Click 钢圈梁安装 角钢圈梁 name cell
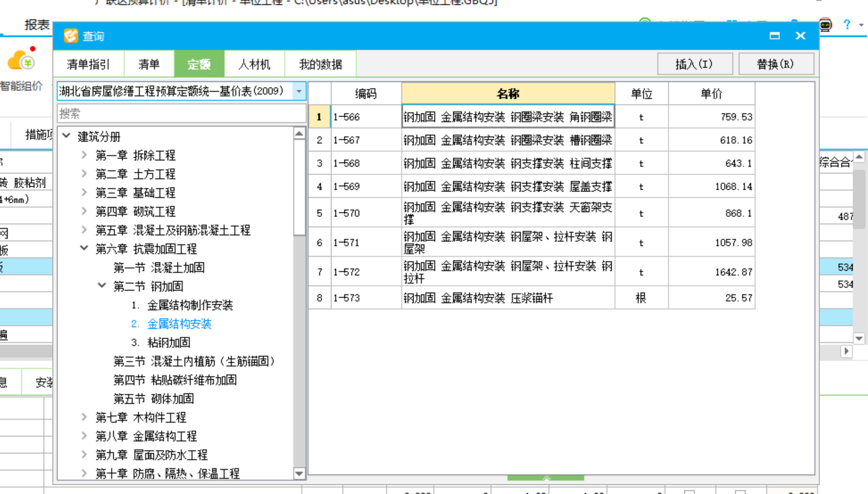The height and width of the screenshot is (494, 868). 508,117
